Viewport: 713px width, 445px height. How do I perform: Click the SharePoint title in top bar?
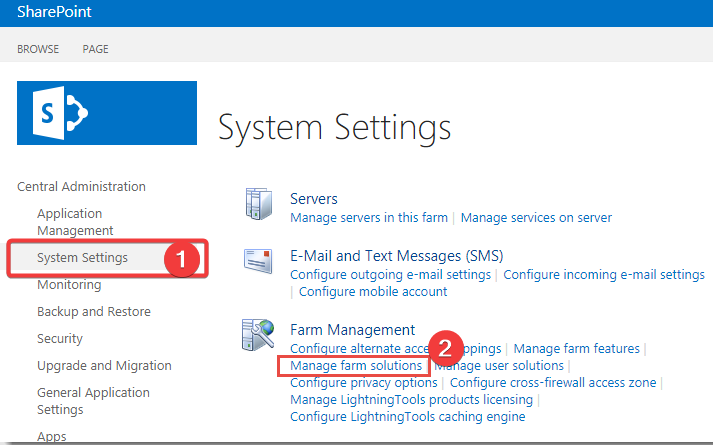coord(51,13)
